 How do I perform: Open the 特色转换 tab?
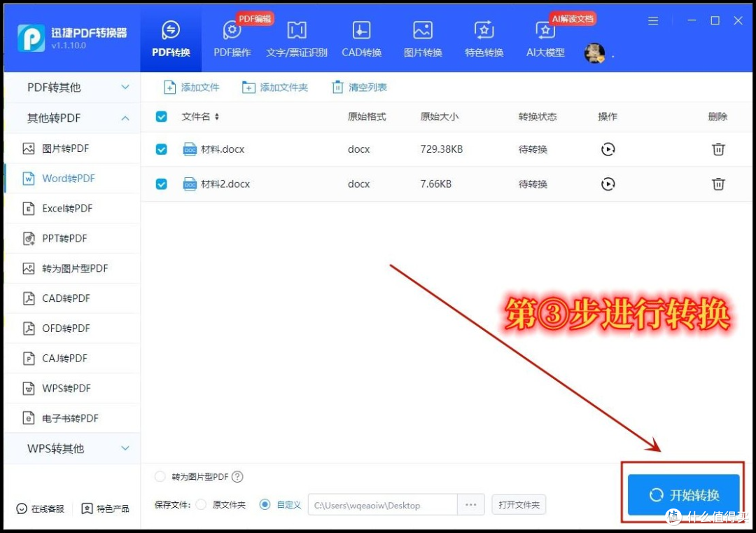click(484, 39)
